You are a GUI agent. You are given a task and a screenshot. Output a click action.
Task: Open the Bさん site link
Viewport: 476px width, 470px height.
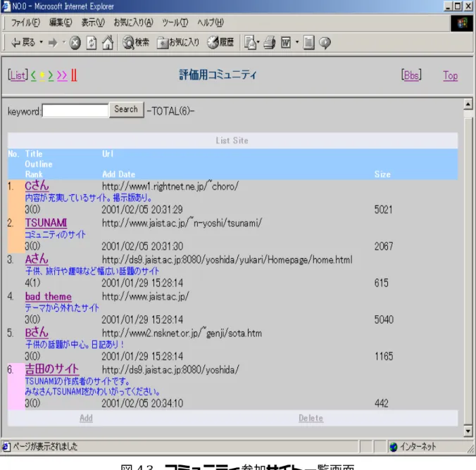coord(37,333)
